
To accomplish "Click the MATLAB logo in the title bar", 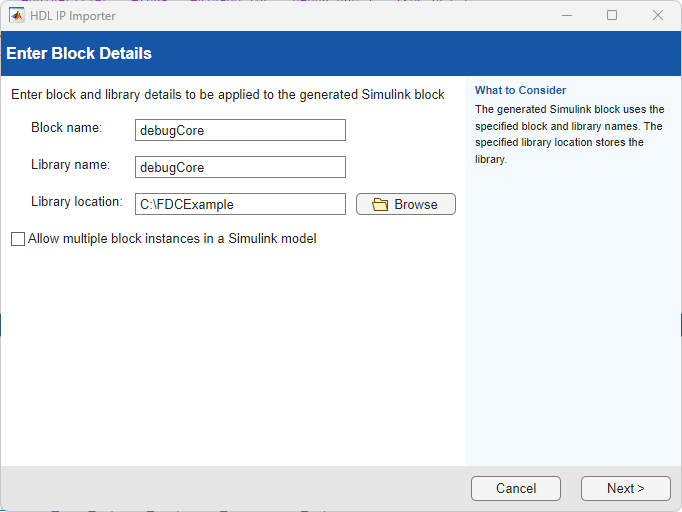I will pyautogui.click(x=17, y=15).
